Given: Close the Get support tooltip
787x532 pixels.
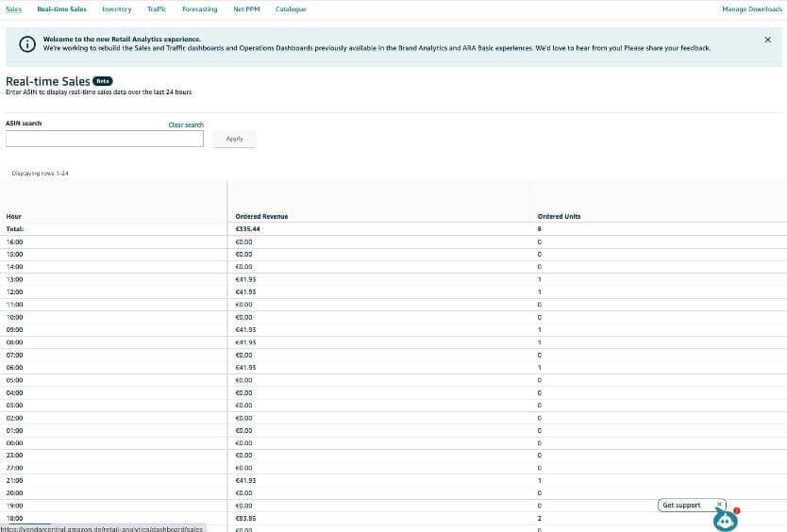Looking at the screenshot, I should click(x=719, y=505).
